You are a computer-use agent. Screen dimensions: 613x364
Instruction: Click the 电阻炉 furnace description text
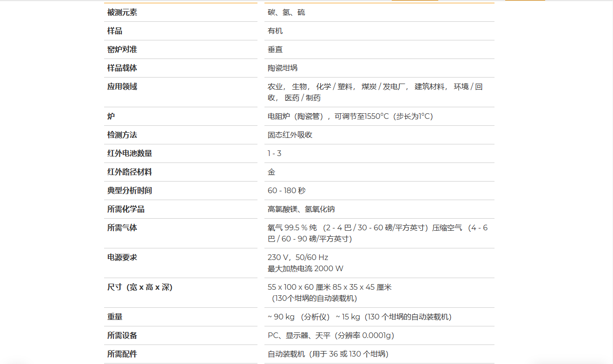pyautogui.click(x=350, y=117)
